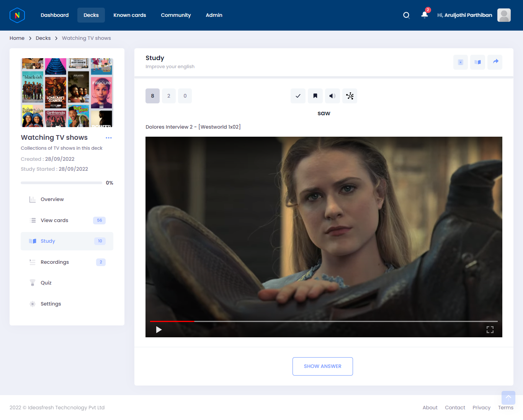Screen dimensions: 523x420
Task: Click the counter button showing 0
Action: (185, 96)
